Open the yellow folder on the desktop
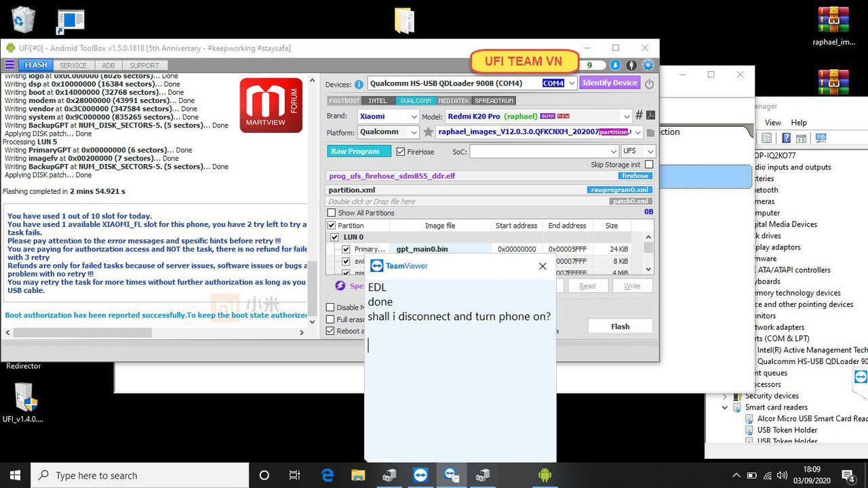This screenshot has width=868, height=488. coord(404,20)
